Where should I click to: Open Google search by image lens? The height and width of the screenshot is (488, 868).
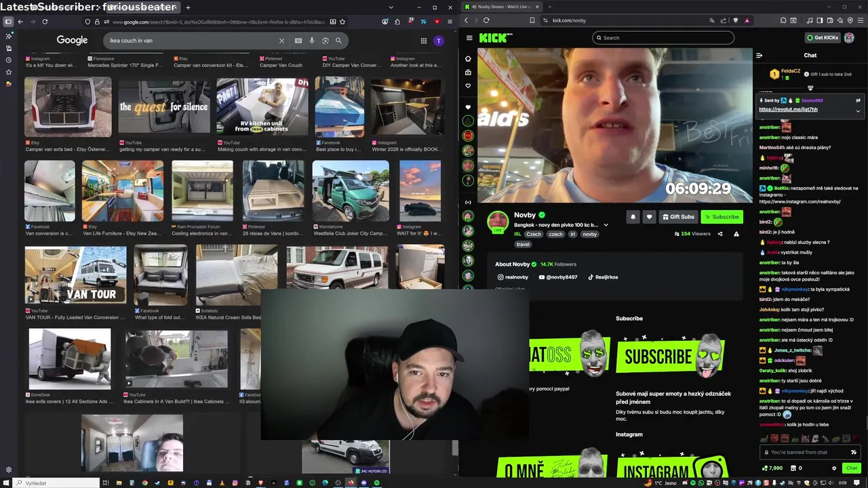pos(325,41)
